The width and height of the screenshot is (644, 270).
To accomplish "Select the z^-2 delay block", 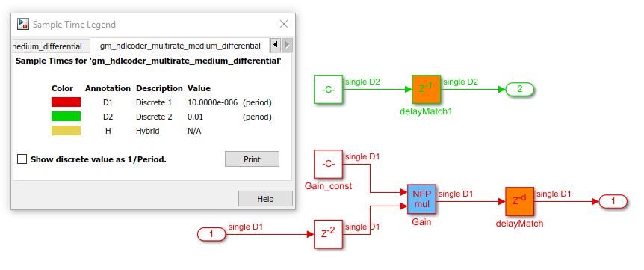I will 328,234.
